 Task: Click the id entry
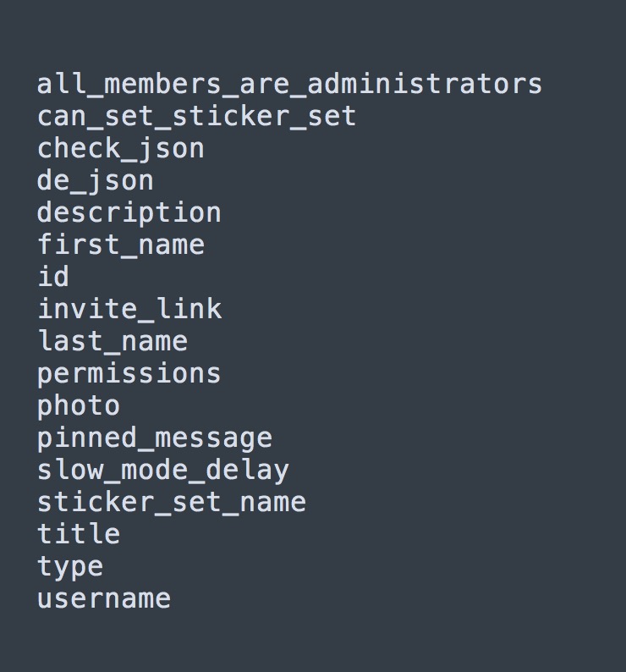[52, 278]
